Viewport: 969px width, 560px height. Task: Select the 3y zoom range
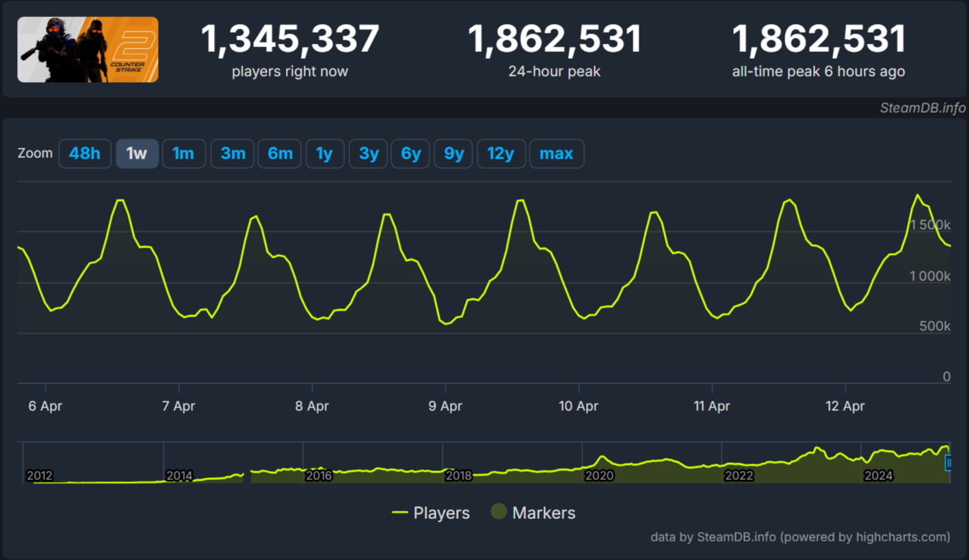(369, 154)
